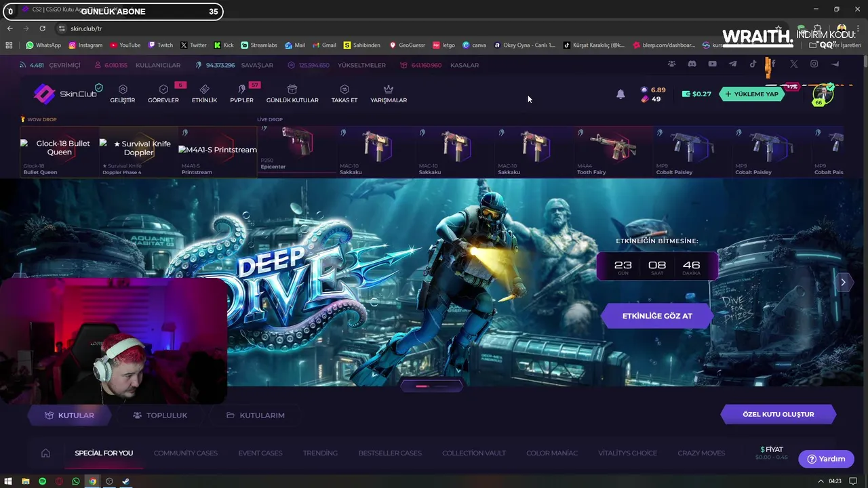Screen dimensions: 868x488
Task: Open the Survival Knife Doppler wow drop
Action: coord(138,152)
